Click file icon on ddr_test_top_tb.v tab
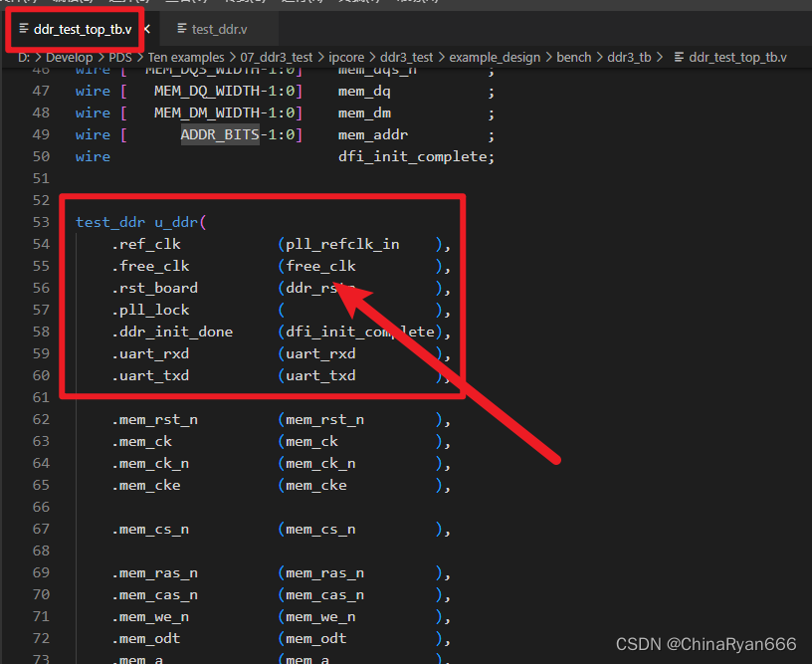812x664 pixels. coord(23,29)
